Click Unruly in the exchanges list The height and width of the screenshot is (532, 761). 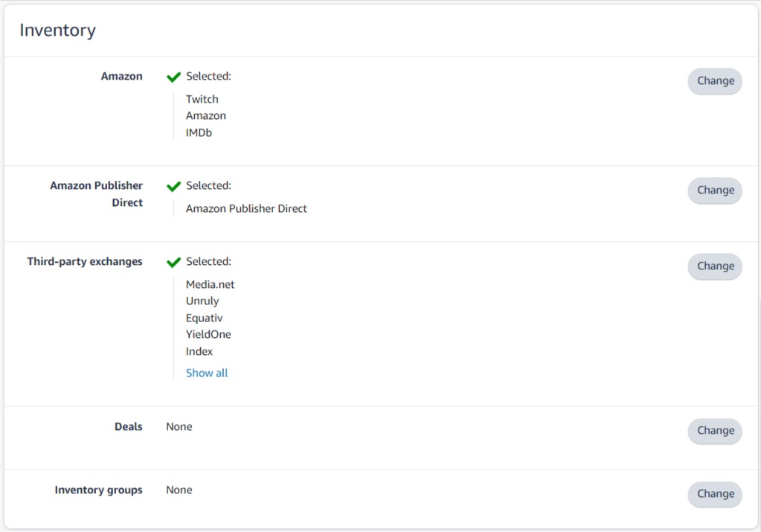point(202,301)
